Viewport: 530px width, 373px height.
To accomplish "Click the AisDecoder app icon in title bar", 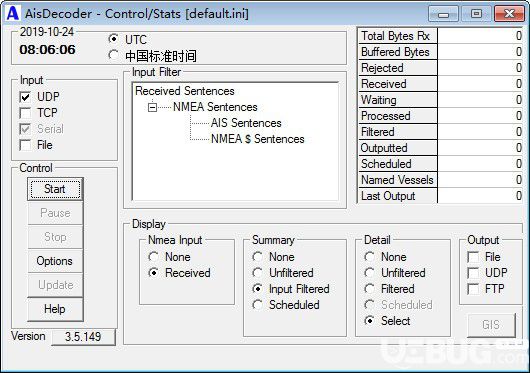I will (x=13, y=14).
